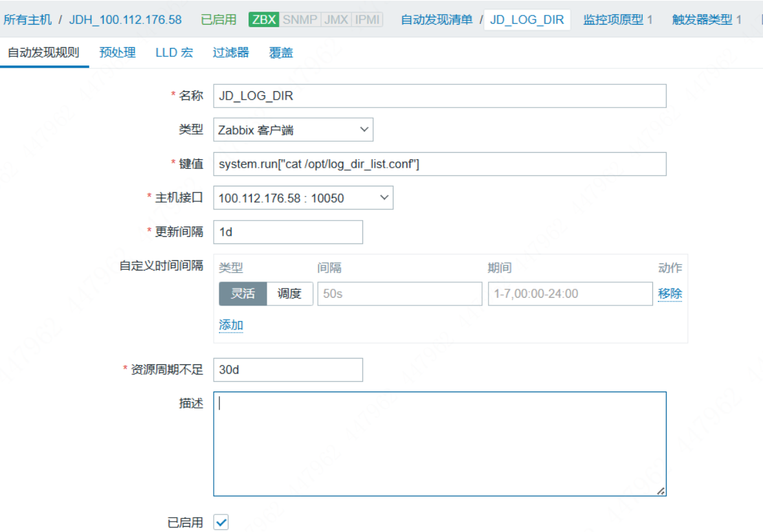
Task: Select the 灵活 interval type
Action: (x=243, y=293)
